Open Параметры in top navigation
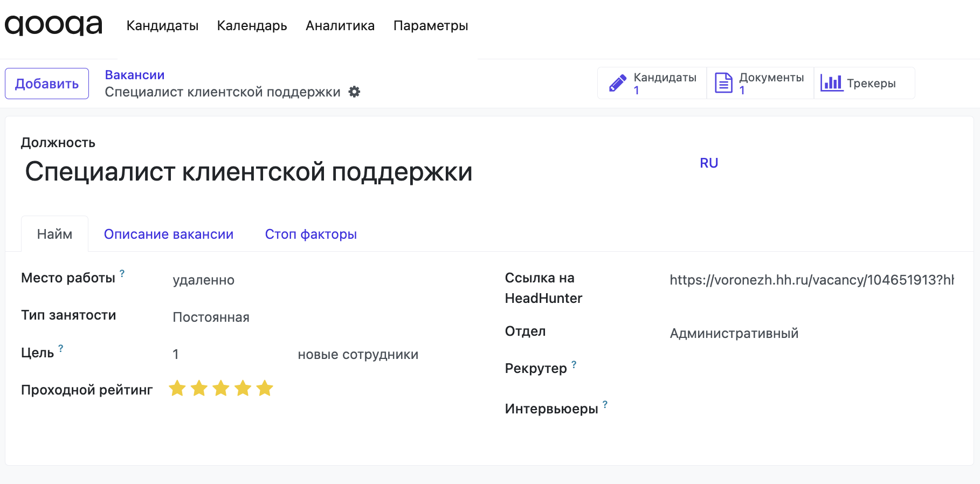The height and width of the screenshot is (484, 980). (430, 26)
